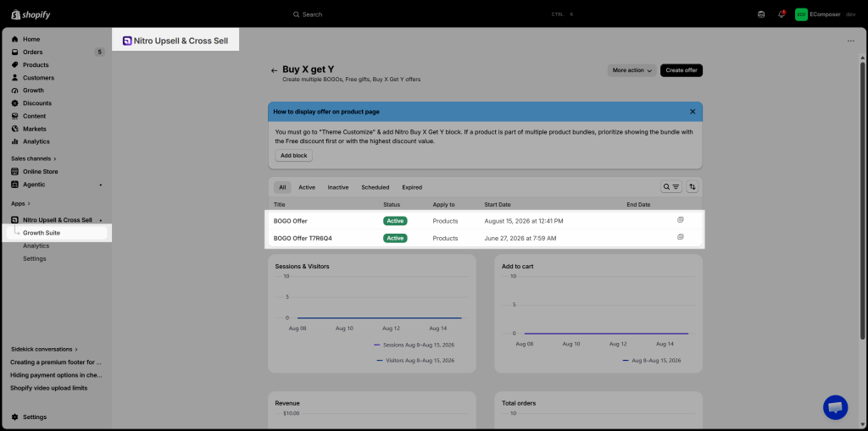Open 'Creating a premium footer' conversation
This screenshot has width=868, height=431.
pos(56,362)
